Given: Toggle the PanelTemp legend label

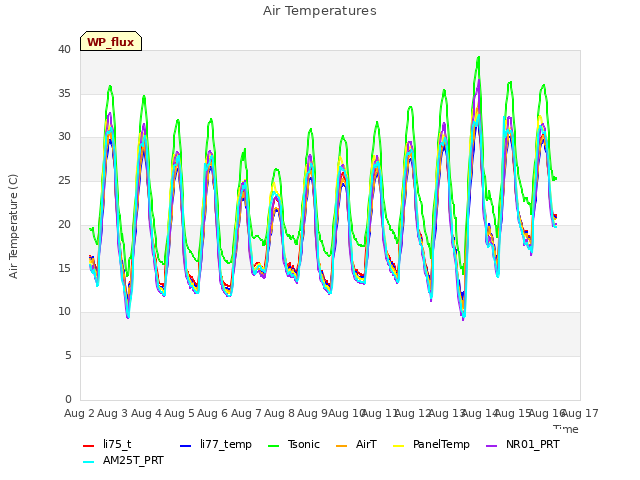Looking at the screenshot, I should 441,444.
